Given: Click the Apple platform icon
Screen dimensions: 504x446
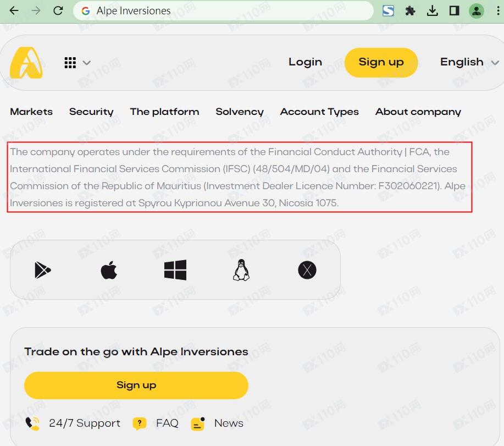Looking at the screenshot, I should 109,270.
